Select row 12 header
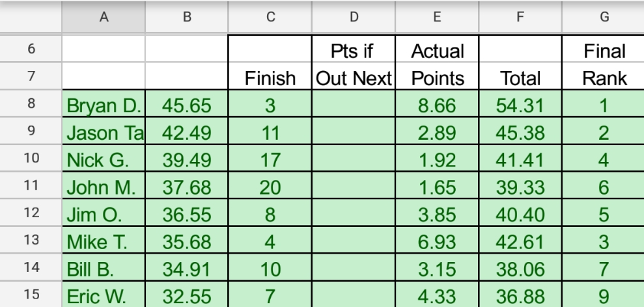Image resolution: width=644 pixels, height=307 pixels. pos(31,213)
